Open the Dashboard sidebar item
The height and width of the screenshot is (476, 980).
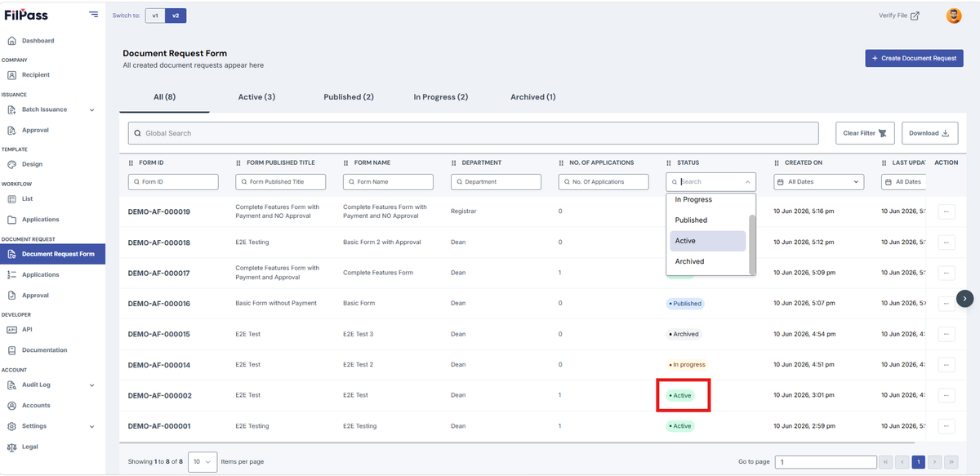click(x=38, y=41)
